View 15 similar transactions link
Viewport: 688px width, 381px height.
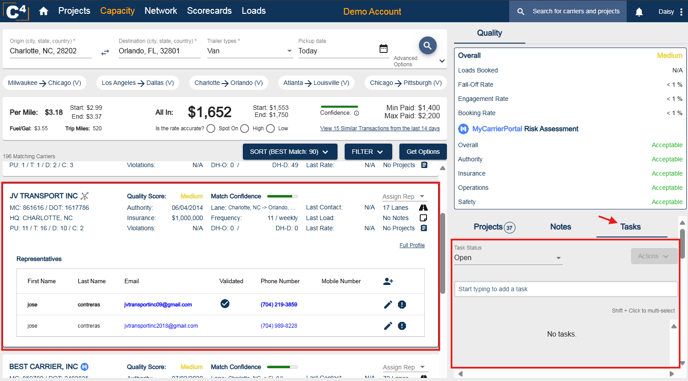tap(380, 129)
